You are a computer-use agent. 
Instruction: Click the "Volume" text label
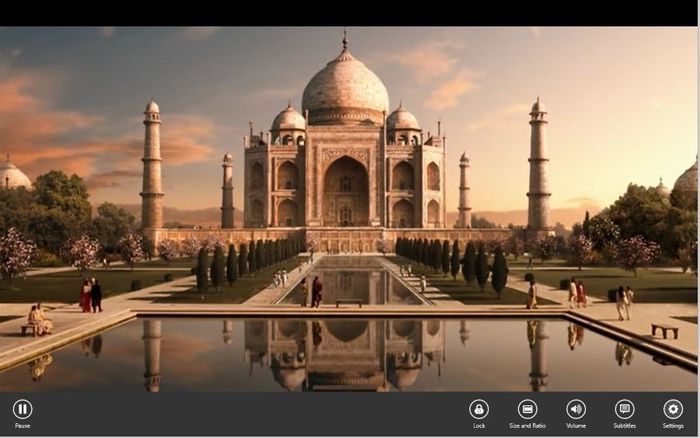point(576,426)
